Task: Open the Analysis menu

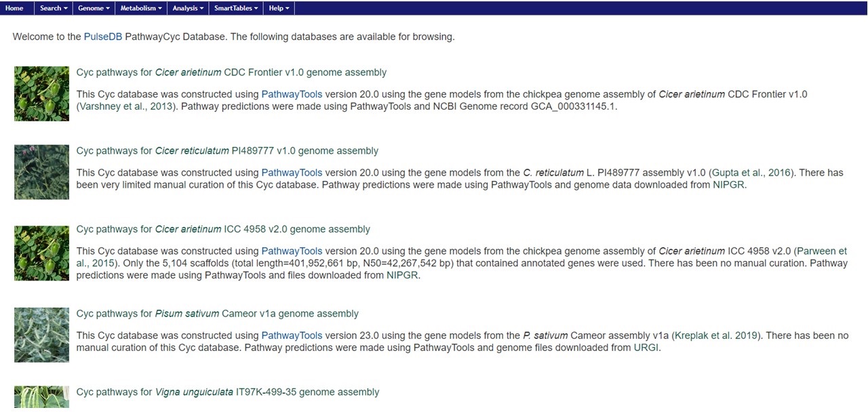Action: pyautogui.click(x=188, y=8)
